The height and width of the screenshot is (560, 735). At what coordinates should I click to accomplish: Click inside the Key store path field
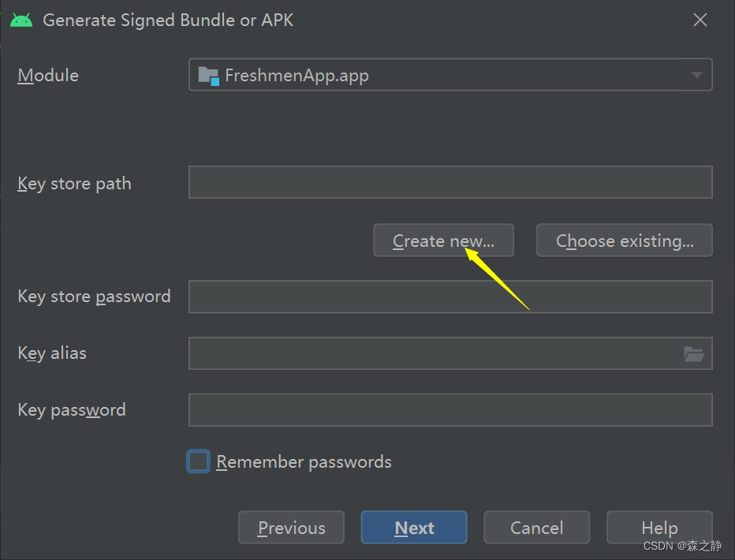pyautogui.click(x=450, y=182)
